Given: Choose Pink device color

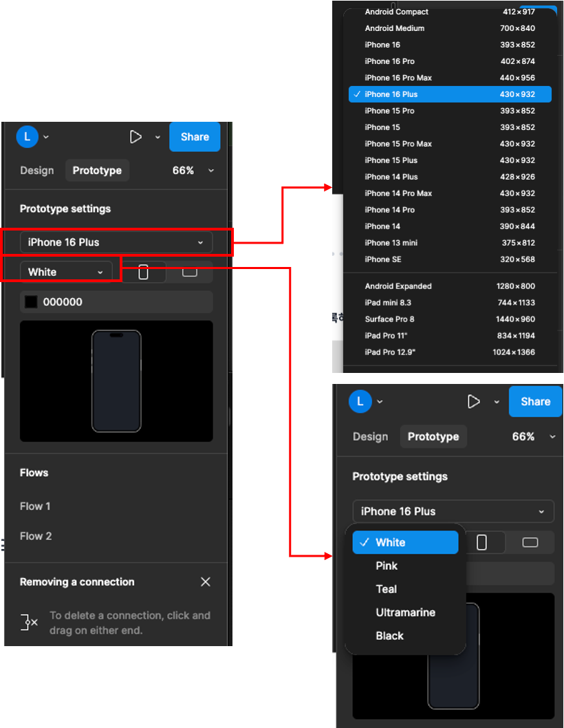Looking at the screenshot, I should tap(405, 566).
